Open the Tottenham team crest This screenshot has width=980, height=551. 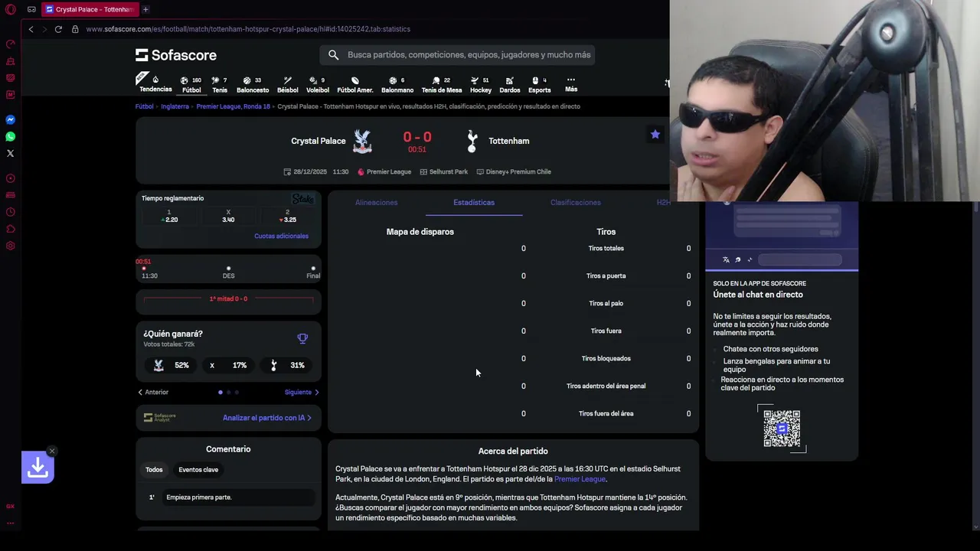coord(472,141)
